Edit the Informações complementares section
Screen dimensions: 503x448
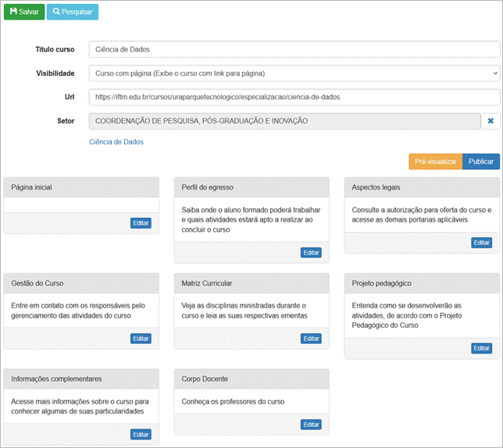141,434
